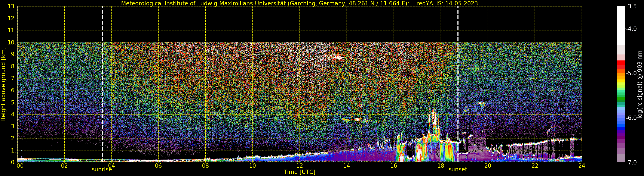The image size is (644, 176).
Task: Click the plot title mentioning redYALIS: 14-05-2023
Action: pyautogui.click(x=299, y=3)
